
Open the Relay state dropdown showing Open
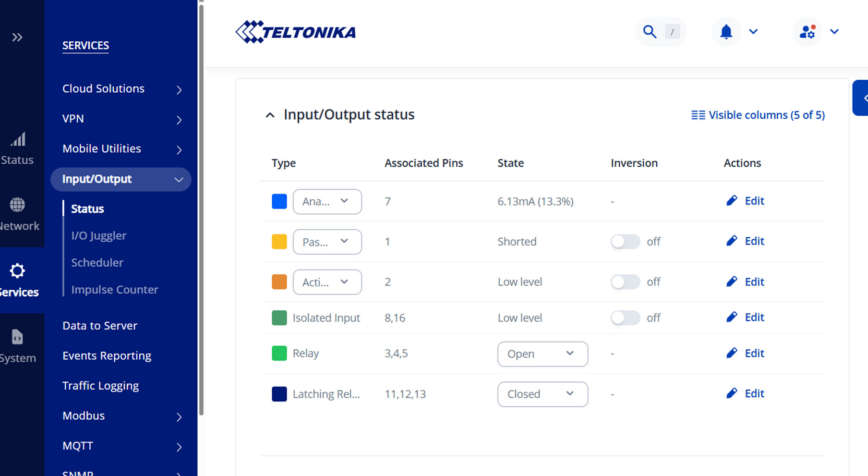point(542,354)
